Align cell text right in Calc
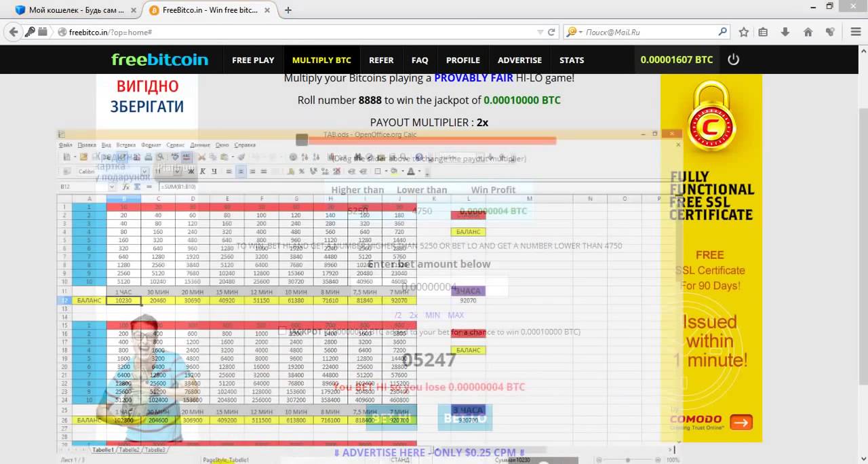The image size is (868, 464). pos(252,171)
